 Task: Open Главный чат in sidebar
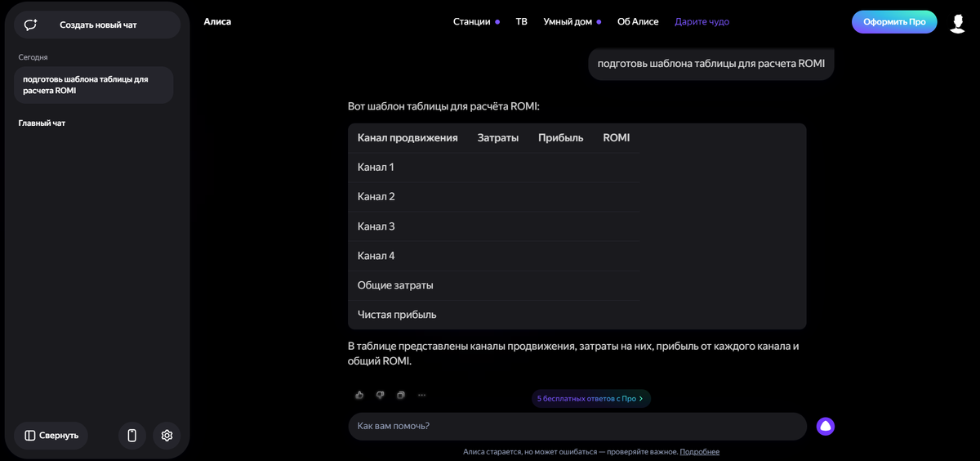pos(42,123)
